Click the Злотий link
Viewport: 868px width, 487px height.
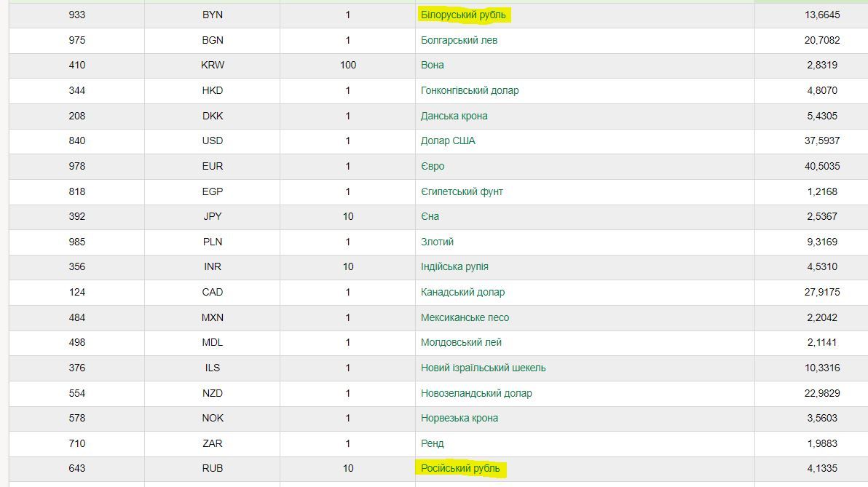pyautogui.click(x=437, y=242)
